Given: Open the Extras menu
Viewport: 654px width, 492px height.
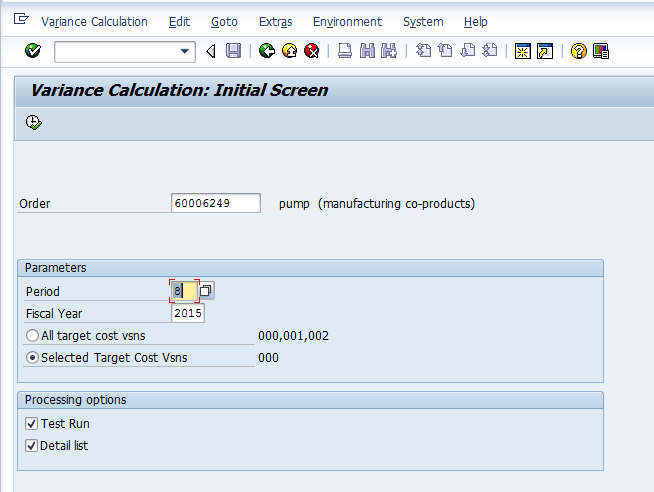Looking at the screenshot, I should [x=275, y=21].
